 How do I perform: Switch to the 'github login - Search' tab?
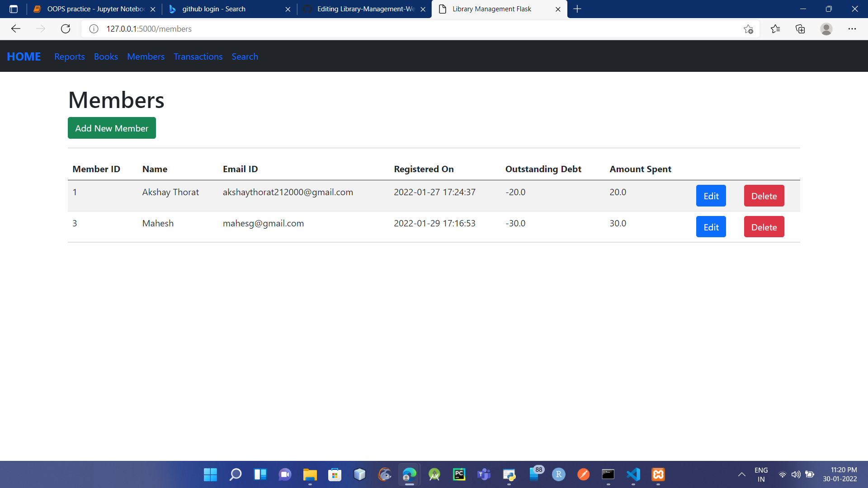tap(212, 9)
